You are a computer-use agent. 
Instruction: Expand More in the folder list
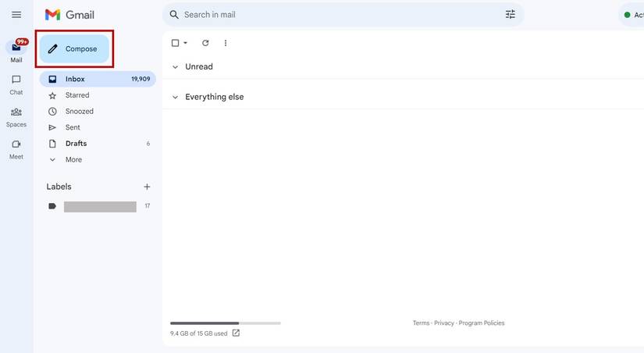[x=73, y=159]
